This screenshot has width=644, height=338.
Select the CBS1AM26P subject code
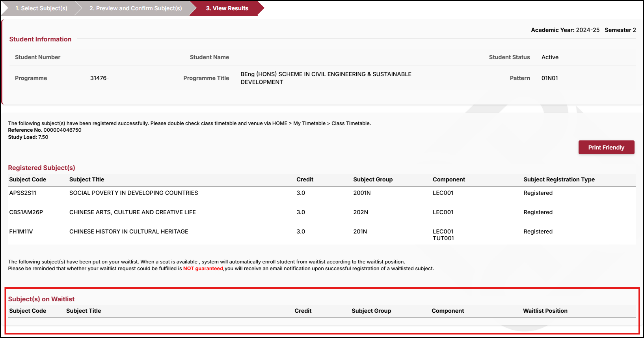point(26,212)
